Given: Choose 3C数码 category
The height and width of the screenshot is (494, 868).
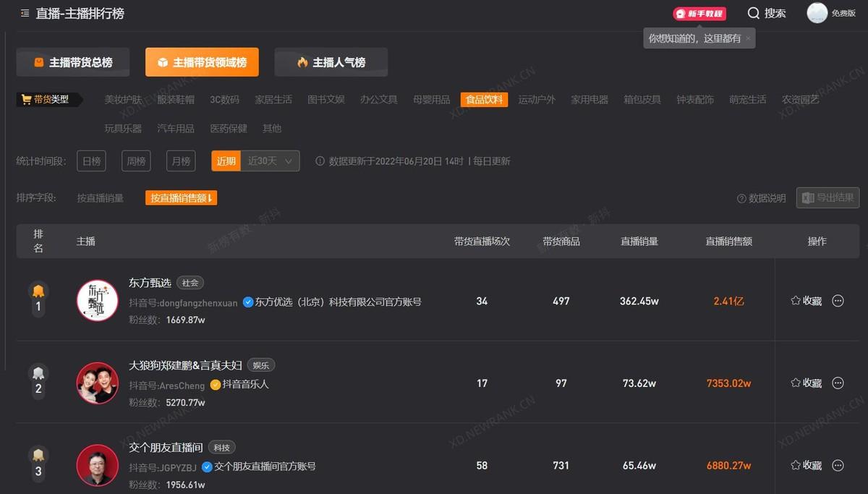Looking at the screenshot, I should tap(225, 100).
